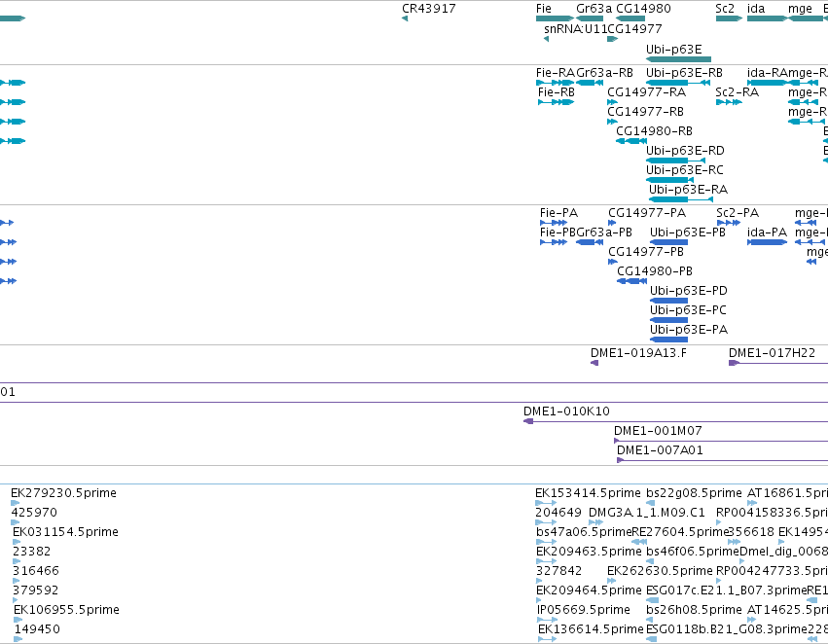828x644 pixels.
Task: Click the DME1-017H22 clone label
Action: 772,353
